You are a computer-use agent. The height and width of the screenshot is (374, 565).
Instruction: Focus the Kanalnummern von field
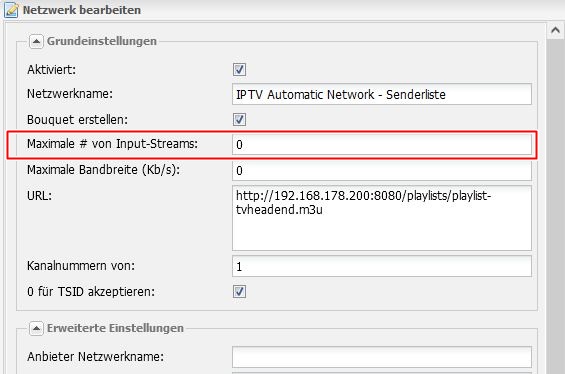pyautogui.click(x=382, y=266)
